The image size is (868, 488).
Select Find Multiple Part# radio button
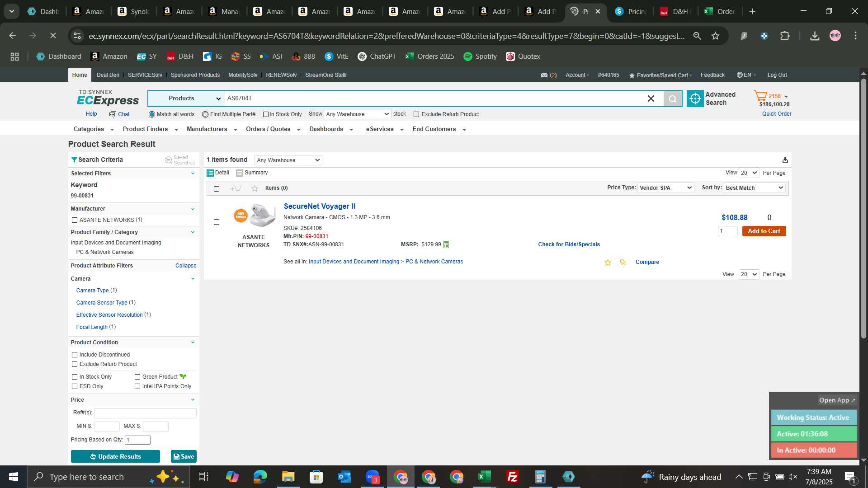pyautogui.click(x=205, y=114)
